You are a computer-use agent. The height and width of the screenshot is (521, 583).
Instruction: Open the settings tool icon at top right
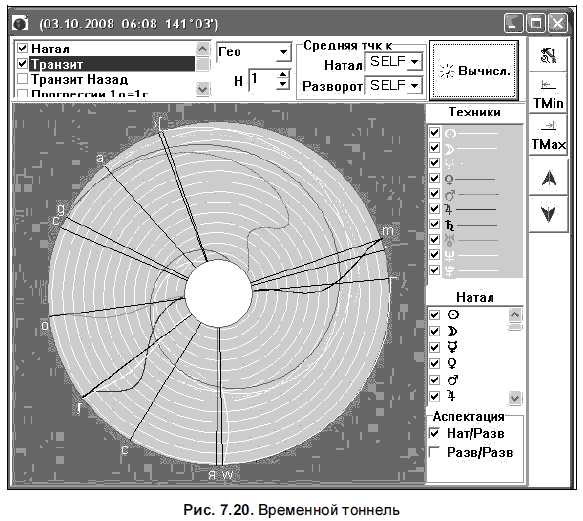(548, 55)
